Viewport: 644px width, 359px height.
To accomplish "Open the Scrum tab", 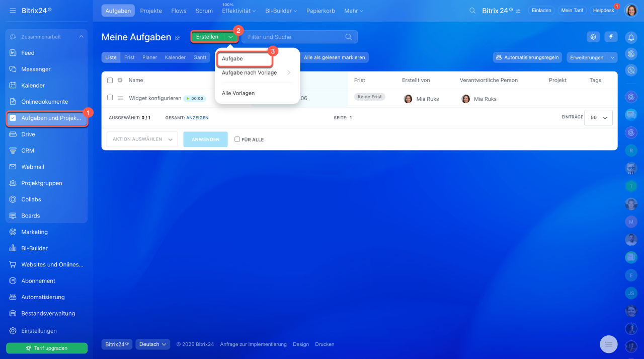I will point(204,11).
